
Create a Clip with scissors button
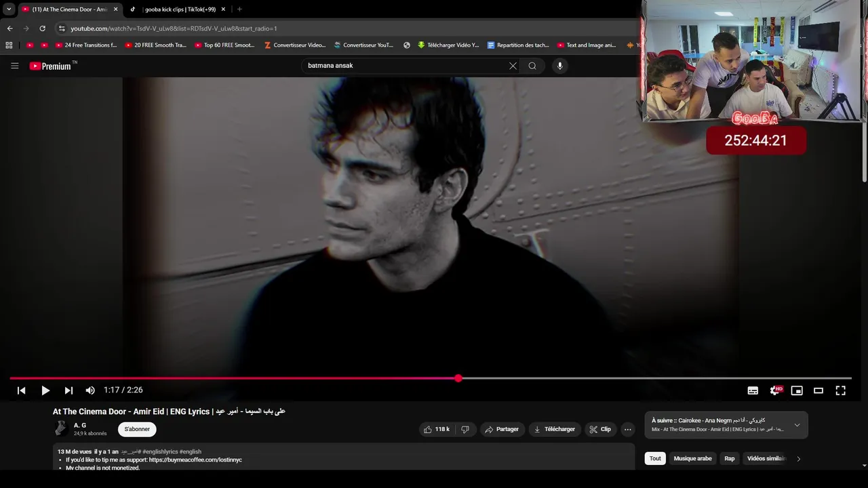tap(601, 429)
